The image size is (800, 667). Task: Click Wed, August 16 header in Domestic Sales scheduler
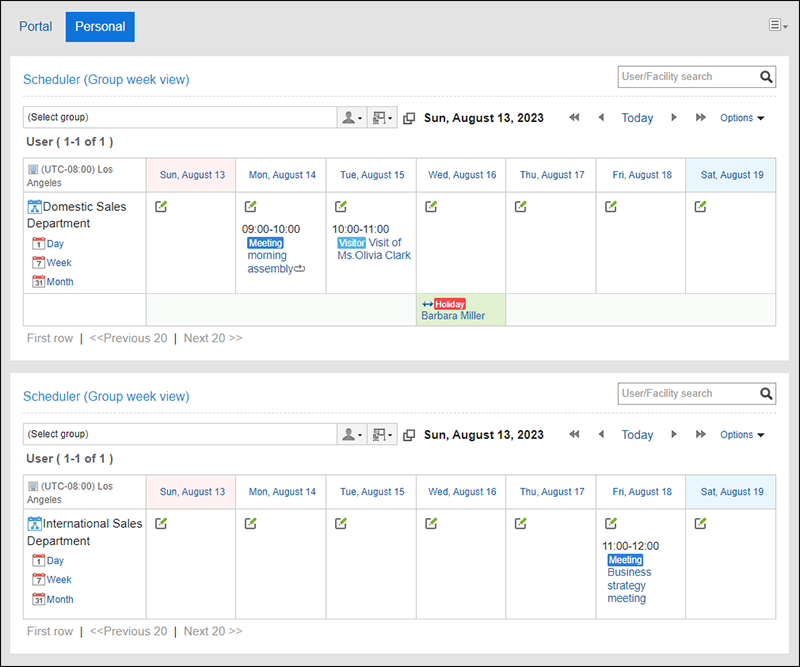click(462, 175)
